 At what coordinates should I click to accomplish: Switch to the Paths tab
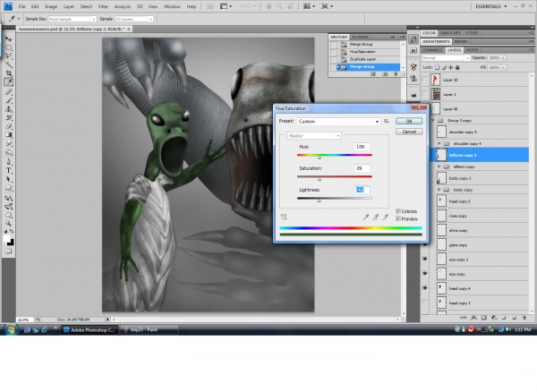click(472, 50)
